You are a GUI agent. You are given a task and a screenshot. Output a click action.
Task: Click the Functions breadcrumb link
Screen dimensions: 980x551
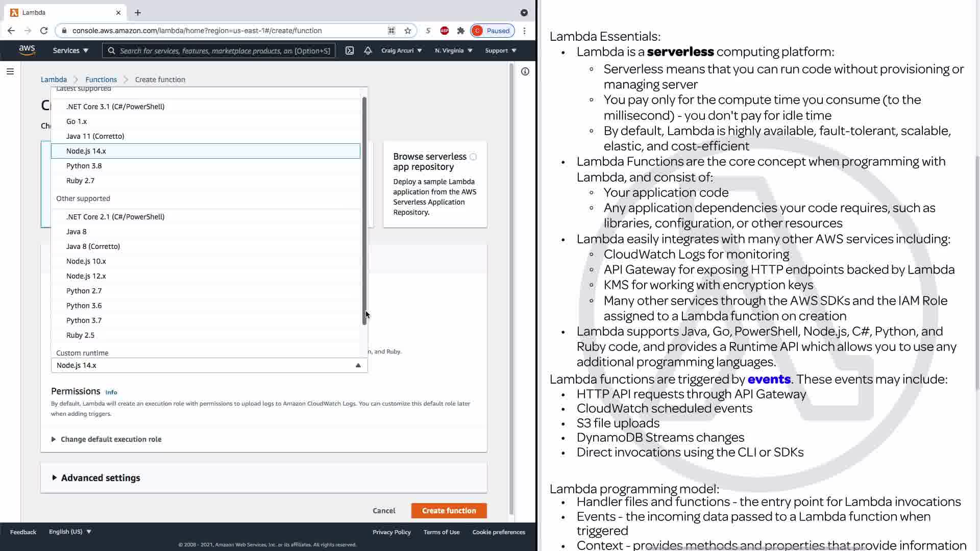pyautogui.click(x=101, y=80)
